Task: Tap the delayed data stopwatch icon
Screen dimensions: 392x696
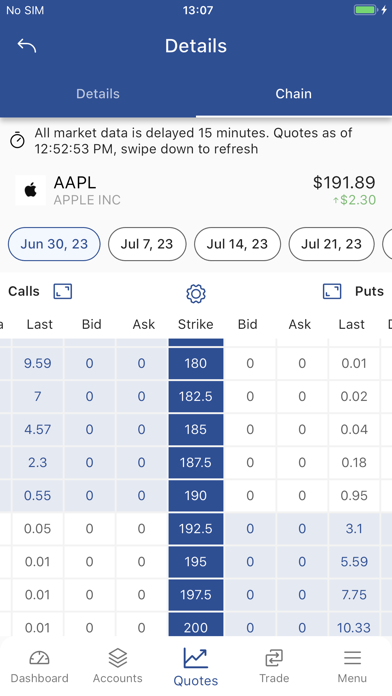Action: pyautogui.click(x=17, y=140)
